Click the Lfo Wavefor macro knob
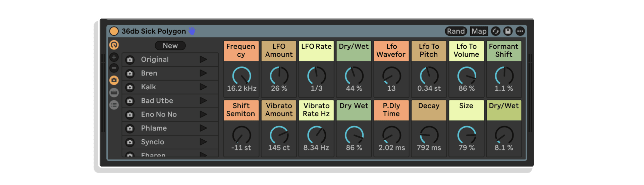The width and height of the screenshot is (644, 185). pyautogui.click(x=391, y=76)
